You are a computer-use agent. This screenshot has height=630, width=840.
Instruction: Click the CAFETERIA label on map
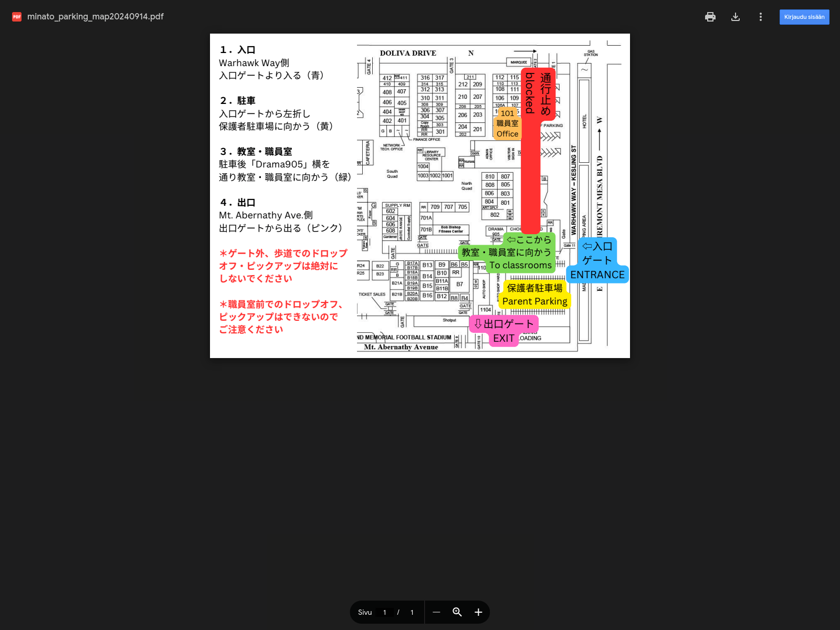click(367, 153)
